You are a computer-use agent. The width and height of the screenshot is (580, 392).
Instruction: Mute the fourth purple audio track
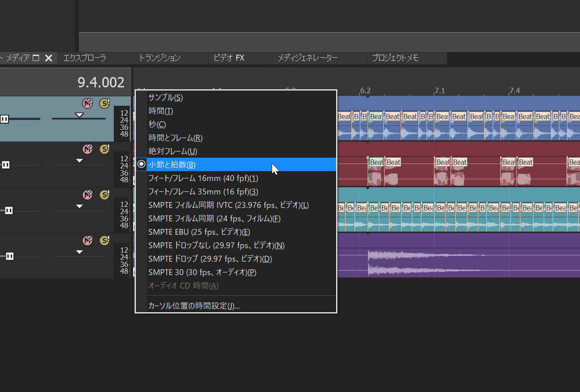pos(87,241)
